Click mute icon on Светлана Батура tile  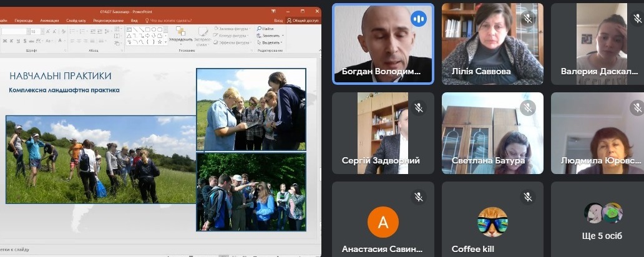click(528, 108)
